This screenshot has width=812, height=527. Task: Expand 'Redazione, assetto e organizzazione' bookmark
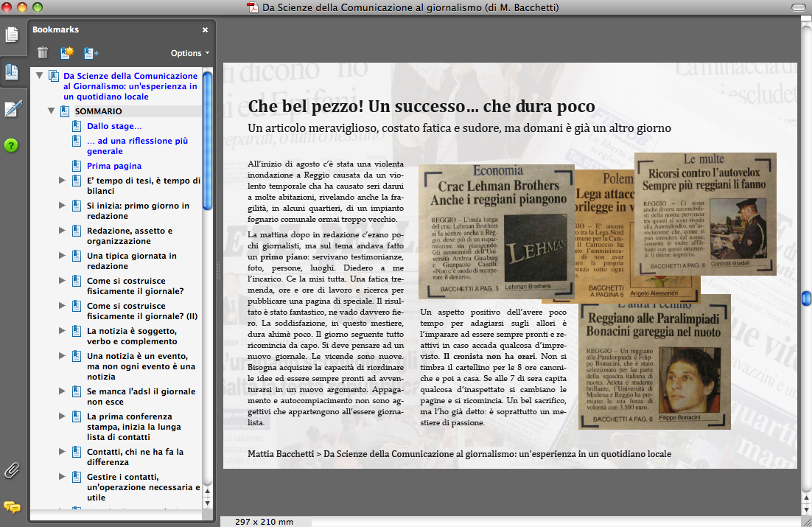click(63, 231)
